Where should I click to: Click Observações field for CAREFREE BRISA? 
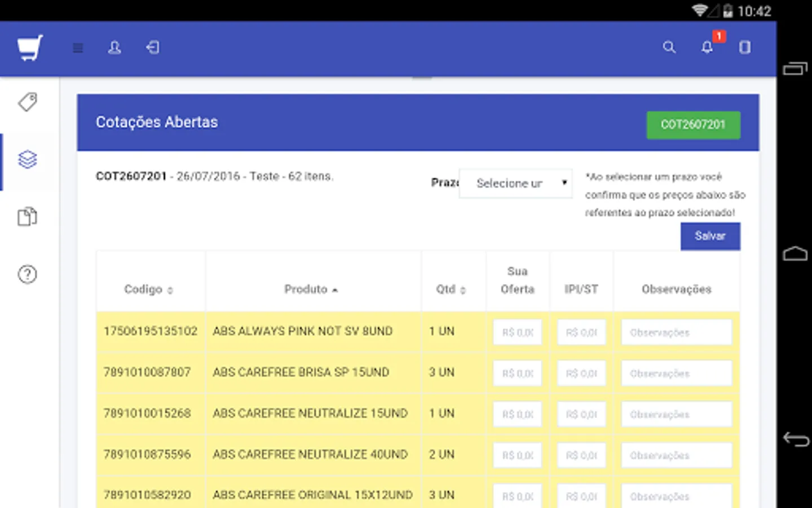tap(677, 373)
